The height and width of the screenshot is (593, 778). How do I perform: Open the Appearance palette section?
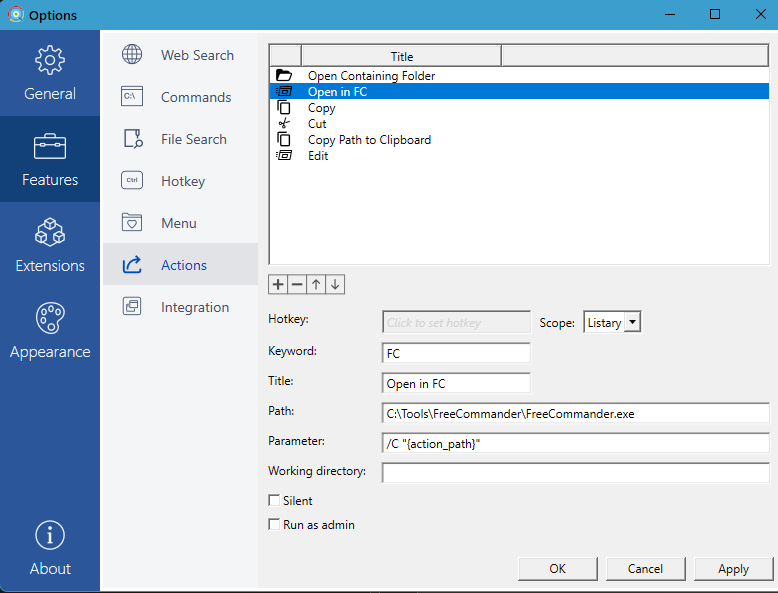[x=50, y=332]
